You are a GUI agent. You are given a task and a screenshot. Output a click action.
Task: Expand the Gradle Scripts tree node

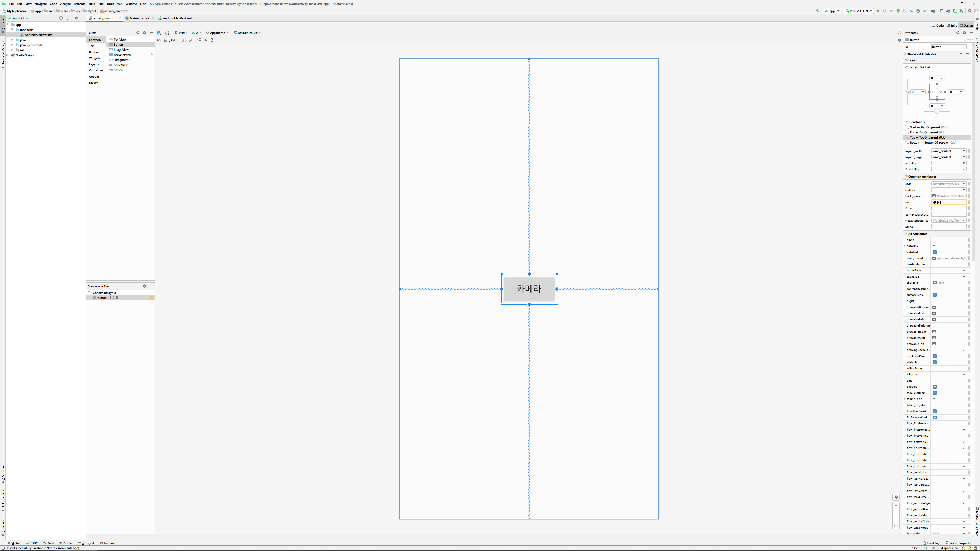(8, 55)
